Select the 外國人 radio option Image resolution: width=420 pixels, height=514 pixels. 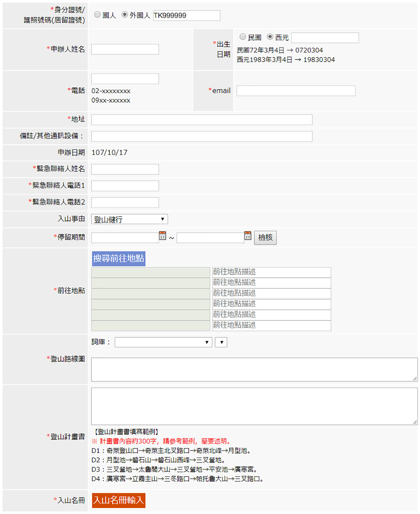click(125, 14)
